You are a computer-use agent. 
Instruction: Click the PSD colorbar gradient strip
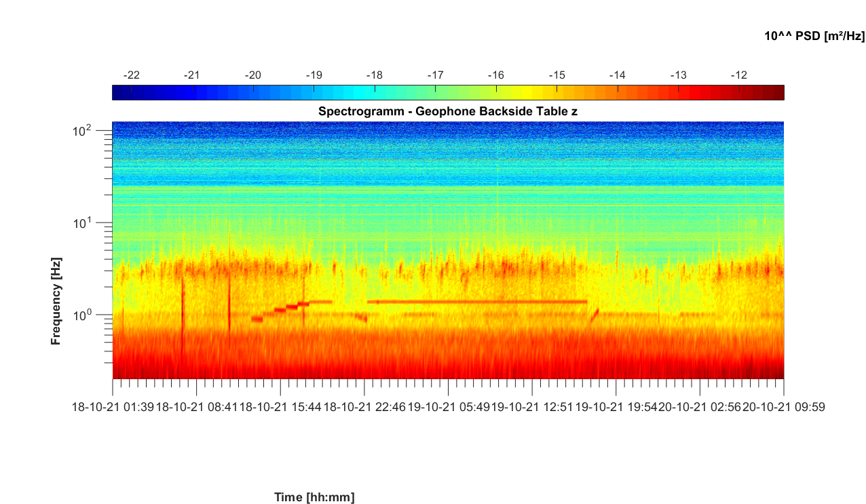[448, 92]
